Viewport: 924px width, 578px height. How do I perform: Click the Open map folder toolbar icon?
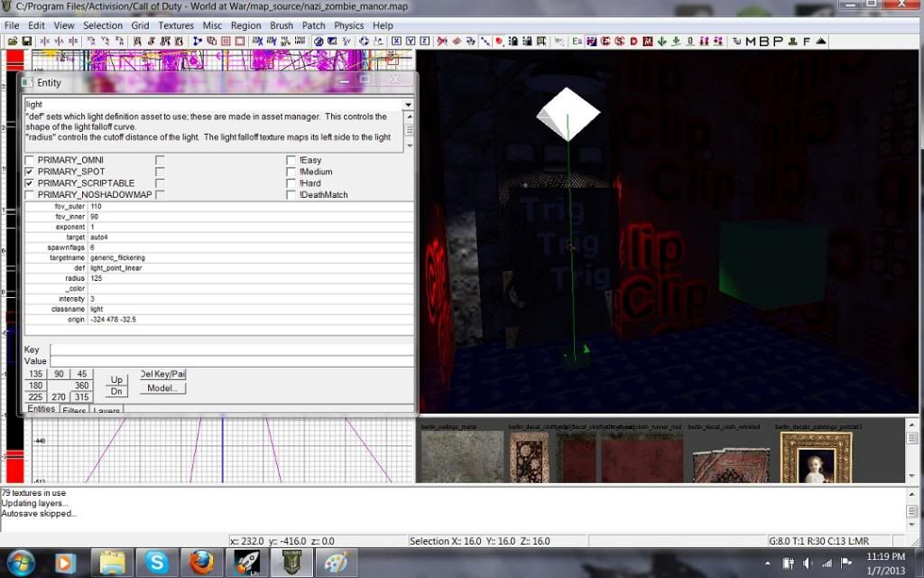pyautogui.click(x=13, y=42)
